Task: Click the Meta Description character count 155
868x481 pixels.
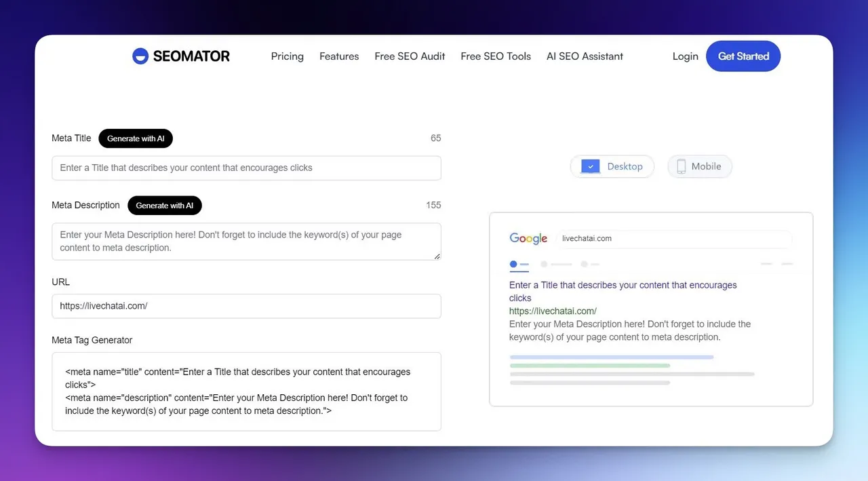Action: (x=433, y=205)
